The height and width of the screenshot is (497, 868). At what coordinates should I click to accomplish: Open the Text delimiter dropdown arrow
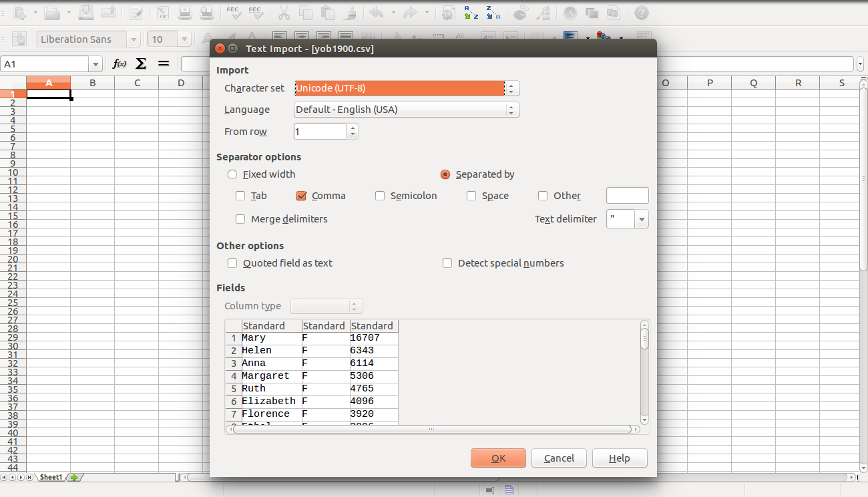[x=642, y=219]
